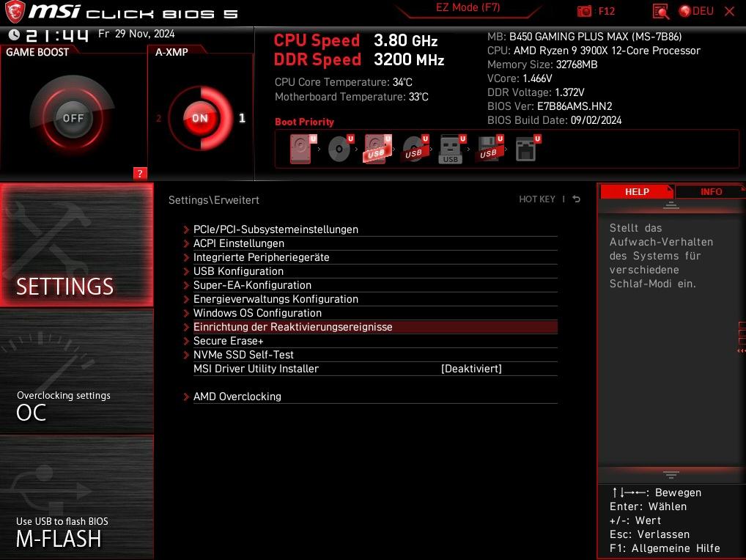
Task: Click the Motherboard Temperature 33°C reading
Action: click(352, 97)
